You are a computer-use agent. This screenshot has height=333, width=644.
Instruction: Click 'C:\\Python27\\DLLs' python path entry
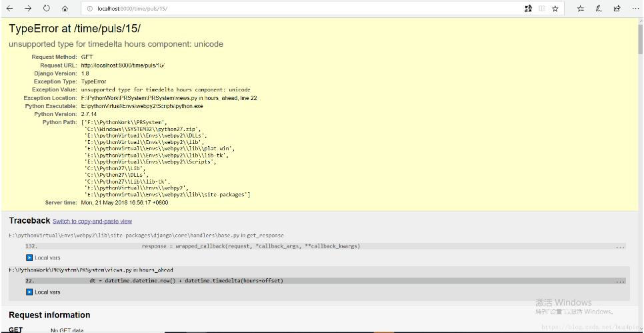pyautogui.click(x=116, y=175)
